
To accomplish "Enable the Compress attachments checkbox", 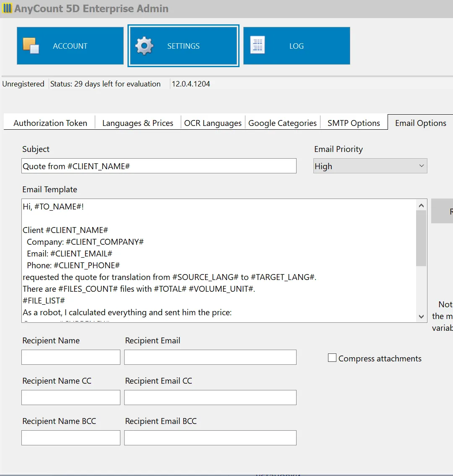I will 332,358.
